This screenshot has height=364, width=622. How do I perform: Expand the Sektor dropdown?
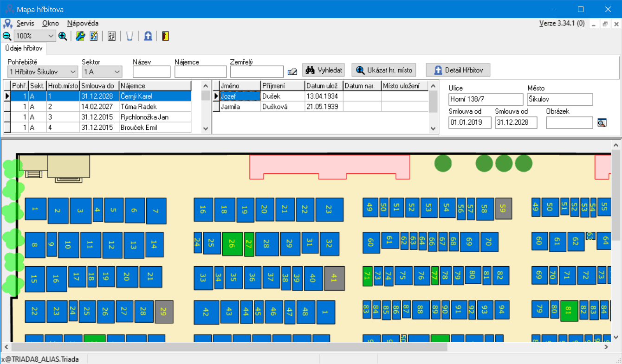pos(117,72)
